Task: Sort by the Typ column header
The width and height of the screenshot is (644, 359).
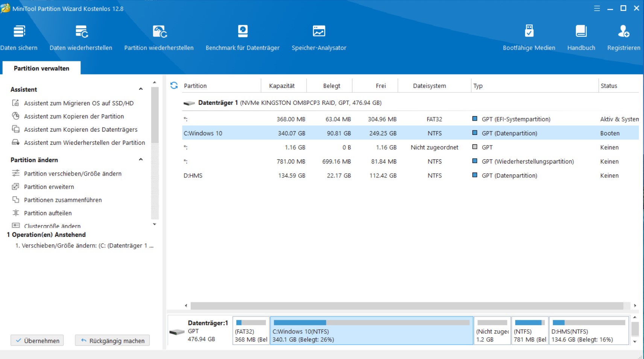Action: tap(535, 86)
